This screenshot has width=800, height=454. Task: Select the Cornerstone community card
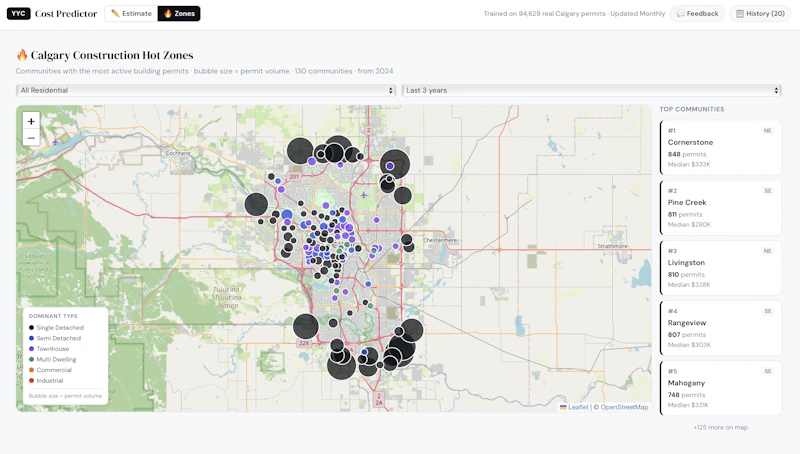pos(720,147)
